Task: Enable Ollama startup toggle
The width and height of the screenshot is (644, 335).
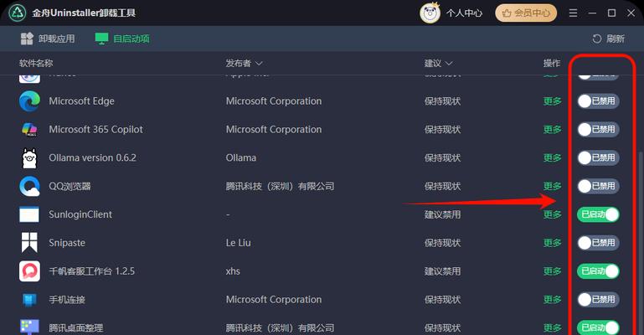Action: click(x=598, y=157)
